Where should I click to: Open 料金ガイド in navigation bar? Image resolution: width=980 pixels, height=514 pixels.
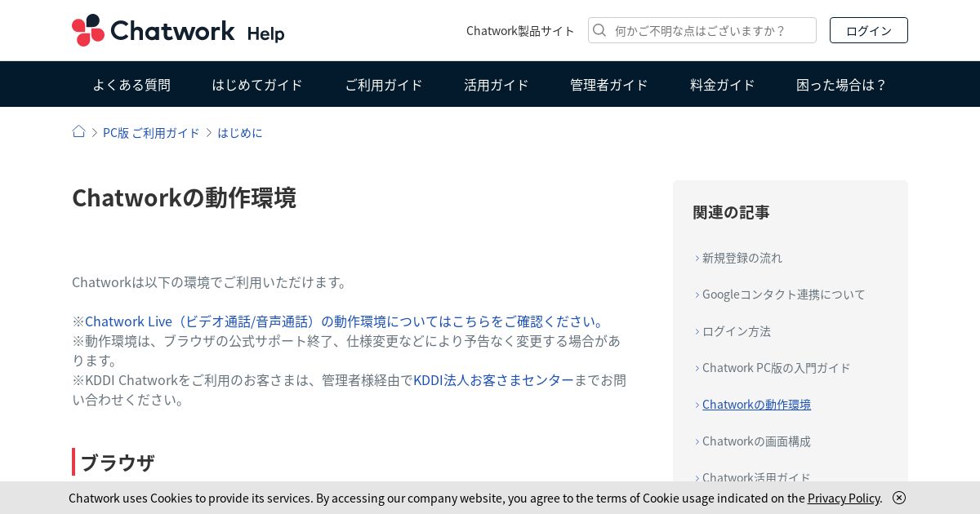pyautogui.click(x=723, y=84)
